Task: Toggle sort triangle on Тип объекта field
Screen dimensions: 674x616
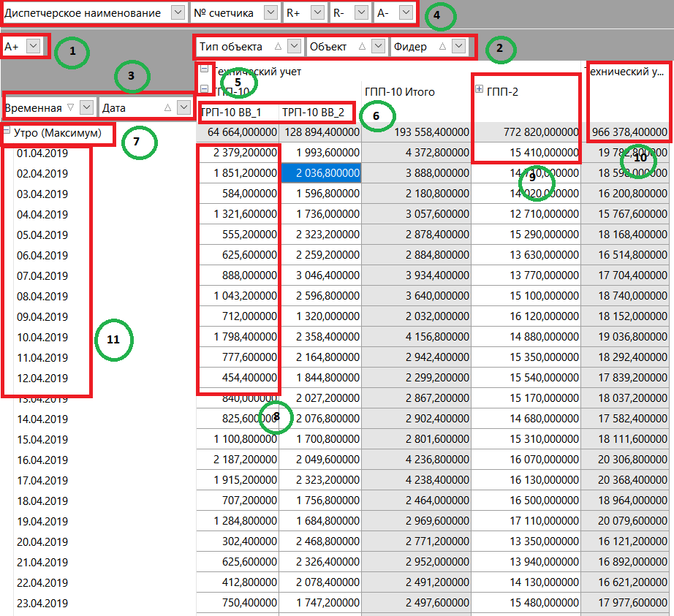Action: coord(278,47)
